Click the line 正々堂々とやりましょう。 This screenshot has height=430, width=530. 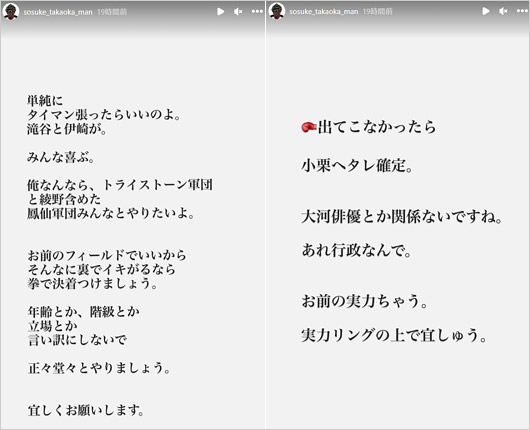[x=99, y=368]
